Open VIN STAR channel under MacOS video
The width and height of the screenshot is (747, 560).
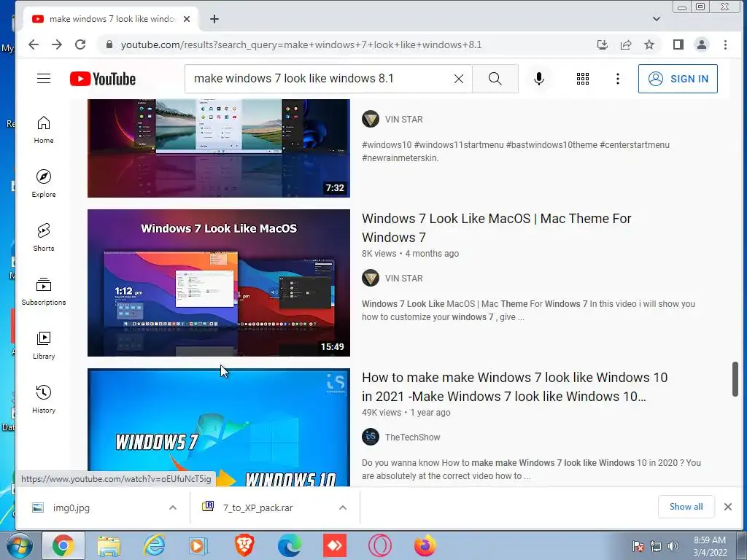pos(403,278)
